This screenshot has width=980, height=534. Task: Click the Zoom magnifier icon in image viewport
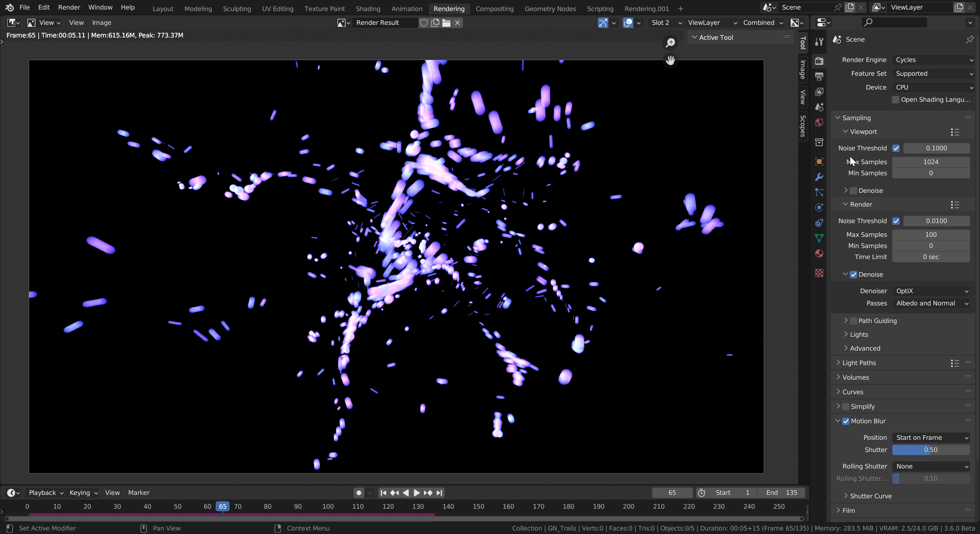pos(670,43)
